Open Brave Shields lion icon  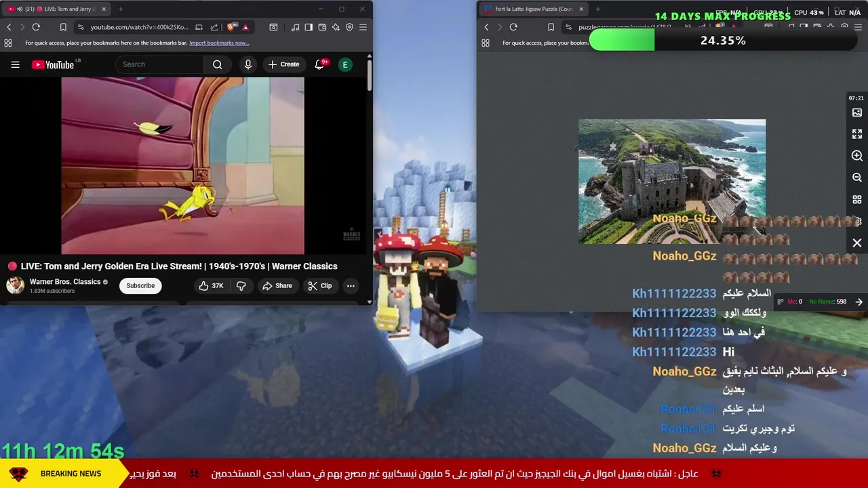pyautogui.click(x=232, y=27)
